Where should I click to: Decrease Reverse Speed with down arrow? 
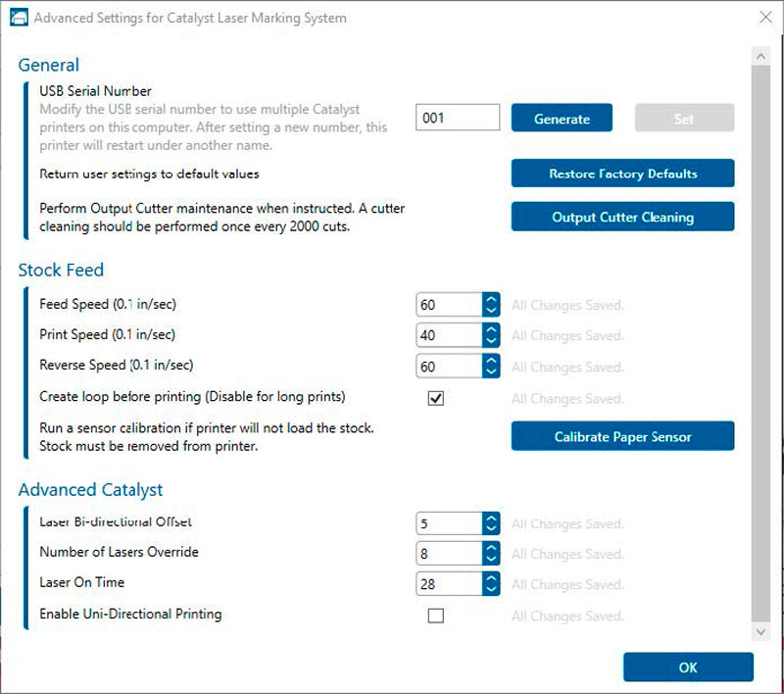click(491, 372)
